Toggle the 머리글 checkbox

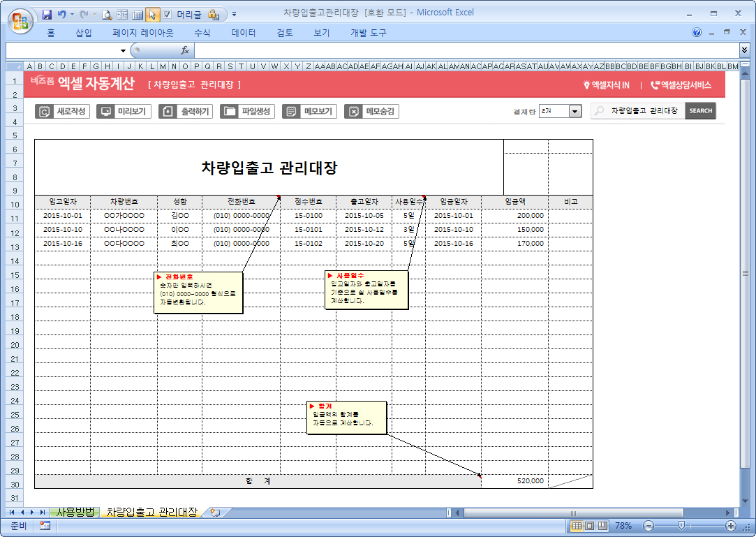pyautogui.click(x=167, y=15)
